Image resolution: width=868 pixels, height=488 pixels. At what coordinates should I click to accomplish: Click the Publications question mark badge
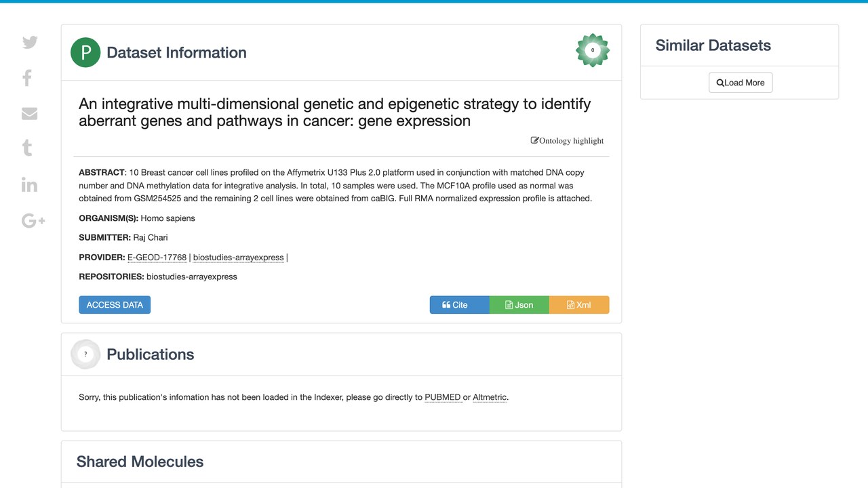(x=85, y=354)
